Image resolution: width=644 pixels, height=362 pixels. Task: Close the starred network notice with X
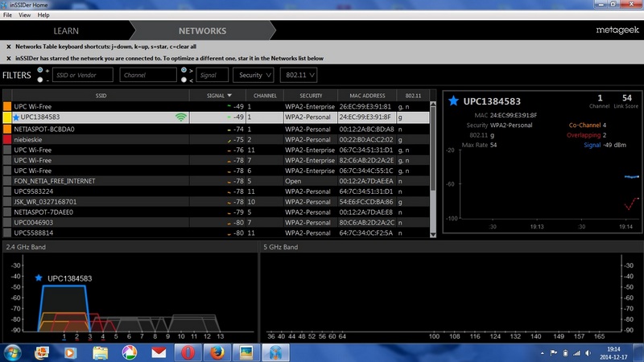tap(8, 59)
